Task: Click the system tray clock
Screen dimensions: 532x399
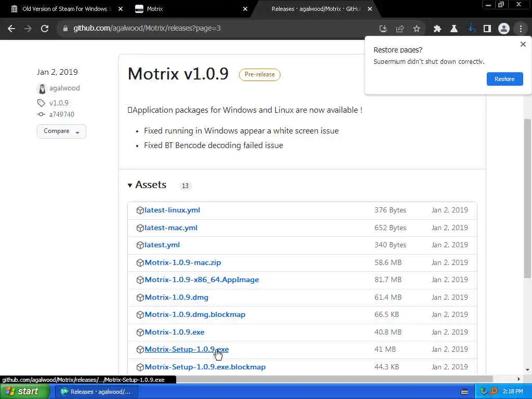Action: click(x=513, y=392)
